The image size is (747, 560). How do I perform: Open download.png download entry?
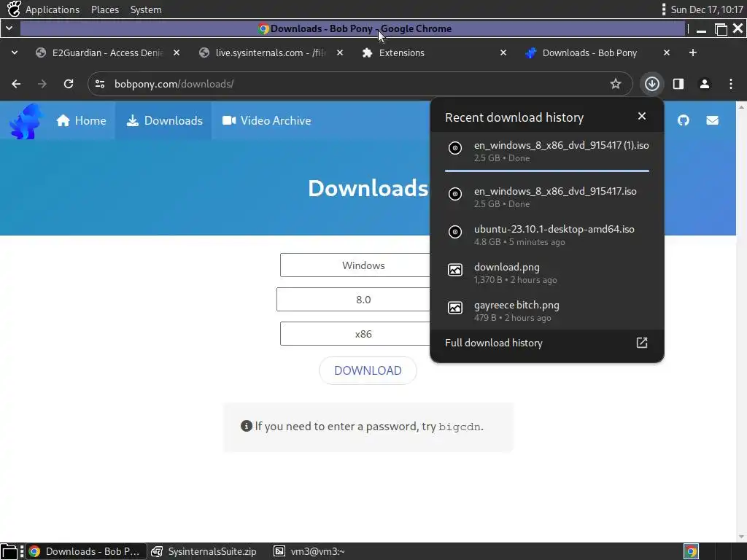tap(547, 273)
